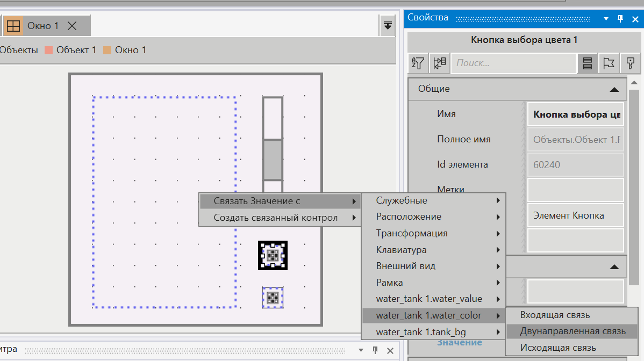
Task: Click the Поиск search field
Action: tap(513, 63)
